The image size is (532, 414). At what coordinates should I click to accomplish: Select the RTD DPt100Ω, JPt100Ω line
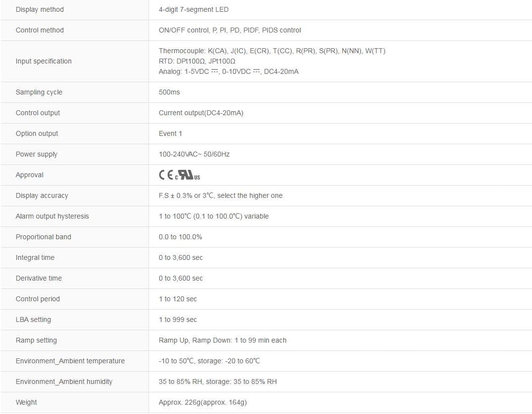tap(197, 61)
